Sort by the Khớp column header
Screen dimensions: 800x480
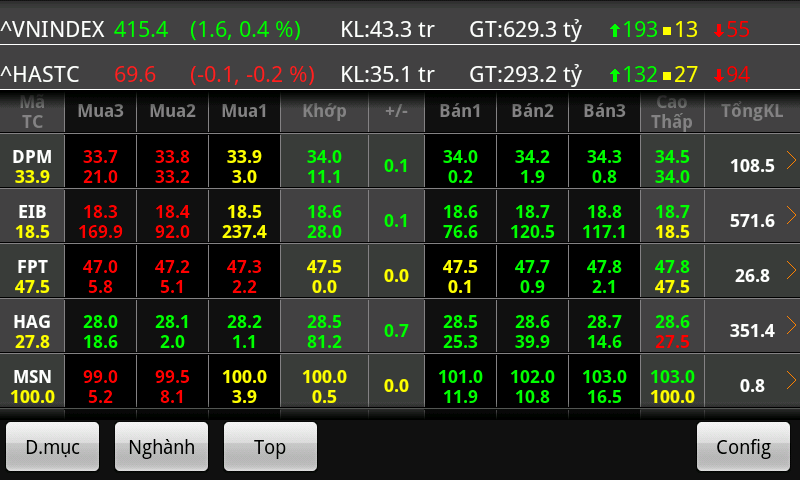click(324, 111)
